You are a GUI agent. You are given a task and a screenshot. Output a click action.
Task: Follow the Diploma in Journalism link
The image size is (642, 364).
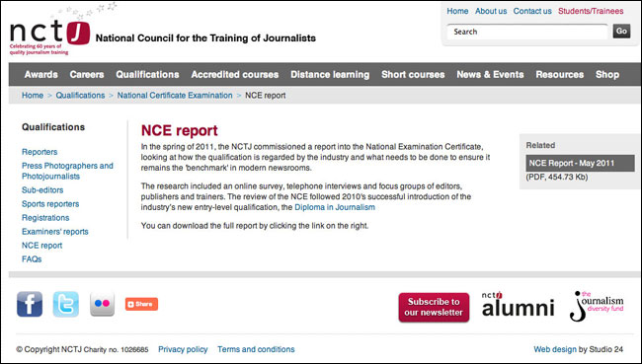[335, 207]
